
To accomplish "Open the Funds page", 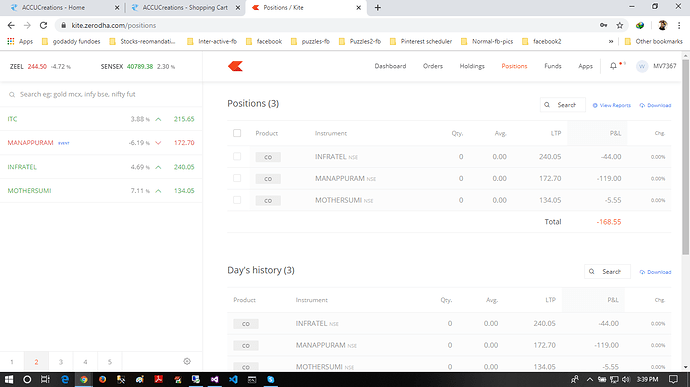I will tap(553, 66).
